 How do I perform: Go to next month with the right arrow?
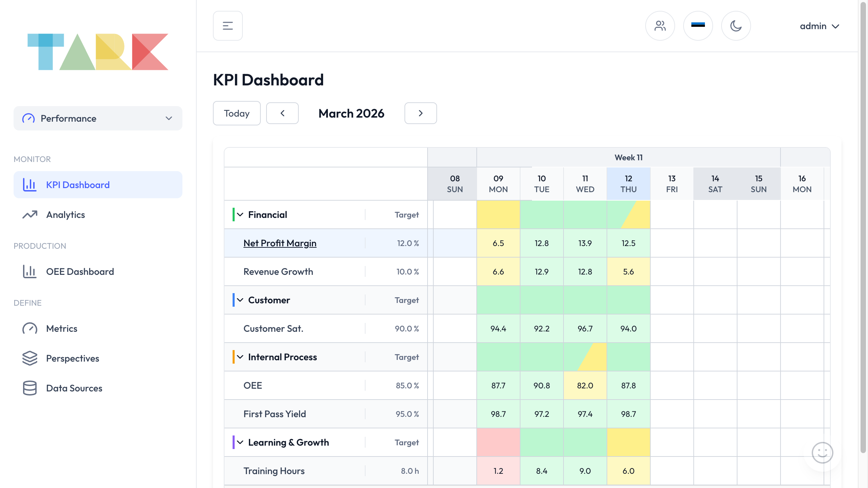pyautogui.click(x=420, y=113)
